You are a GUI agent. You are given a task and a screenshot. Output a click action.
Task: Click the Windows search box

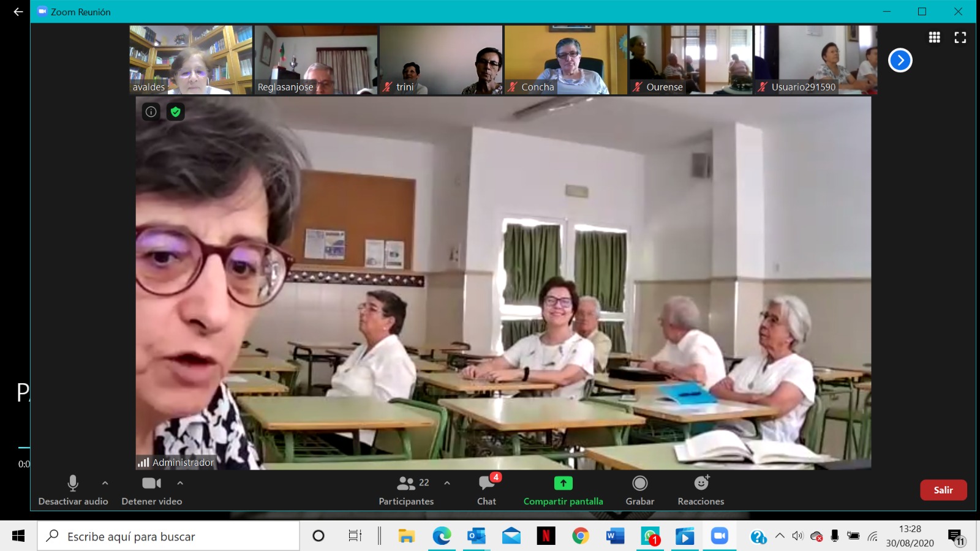(168, 536)
